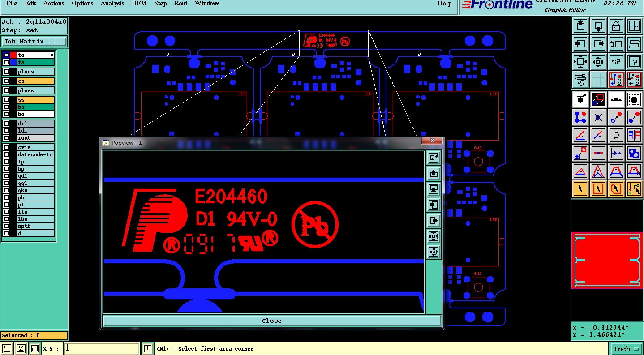Click the Close button in Popview
Screen dimensions: 644x355
pos(272,321)
